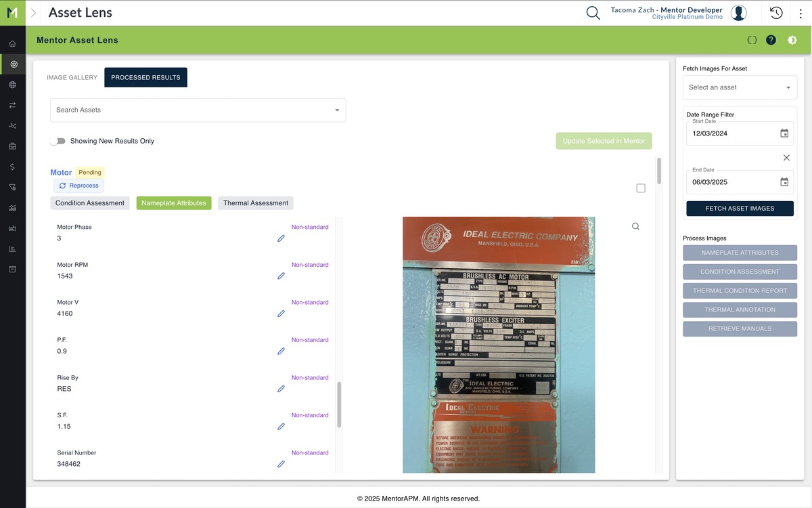Click the Condition Assessment process button

point(740,272)
